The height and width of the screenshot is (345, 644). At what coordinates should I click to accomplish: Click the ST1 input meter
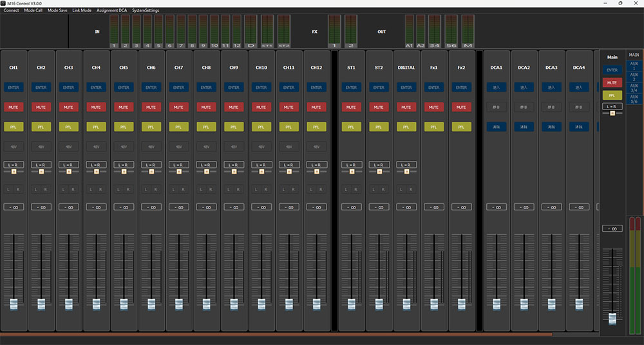pos(267,31)
